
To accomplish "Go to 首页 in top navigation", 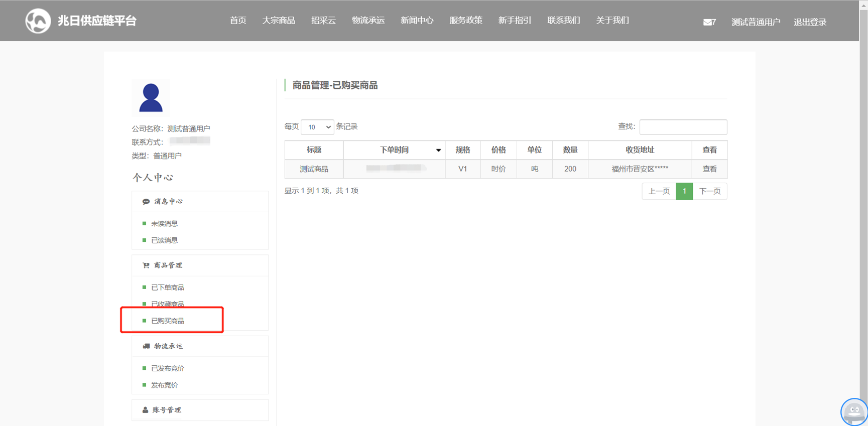I will [x=238, y=21].
